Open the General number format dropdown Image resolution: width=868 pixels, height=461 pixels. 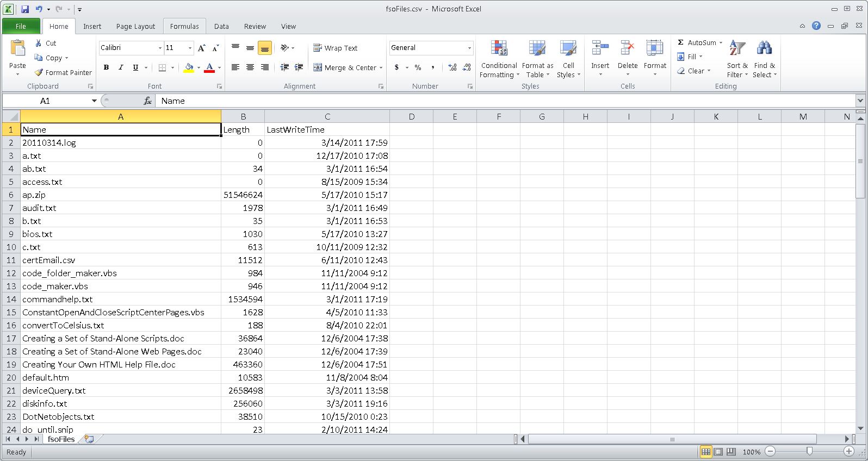click(469, 48)
